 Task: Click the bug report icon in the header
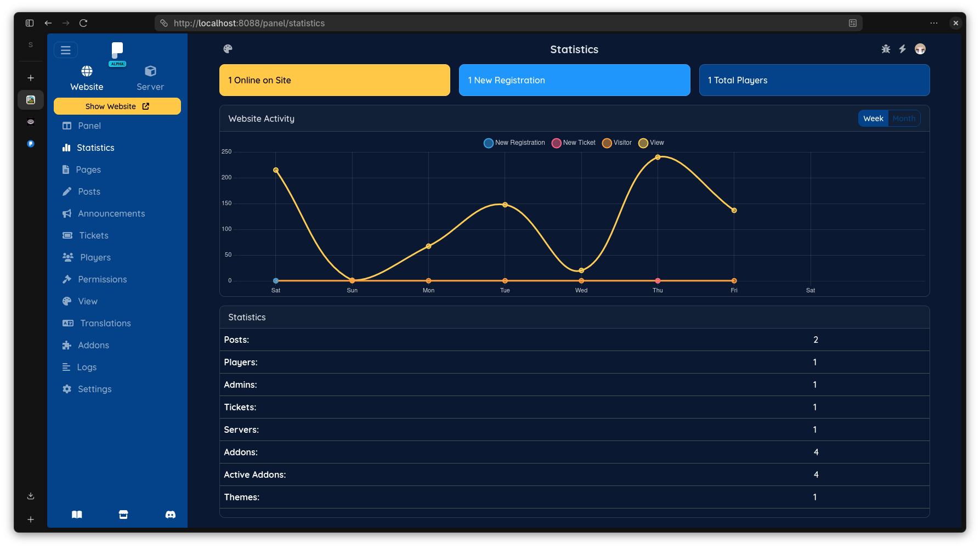[x=885, y=49]
